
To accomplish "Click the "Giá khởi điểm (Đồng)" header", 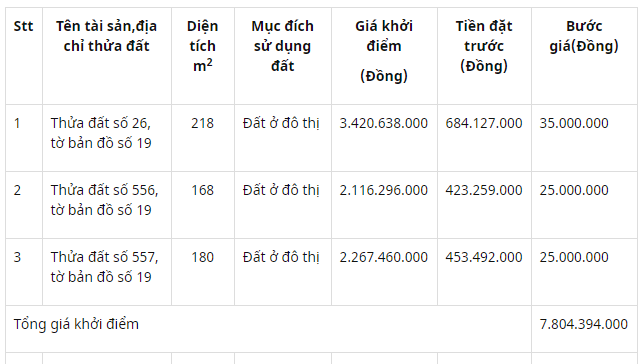I will [x=384, y=51].
